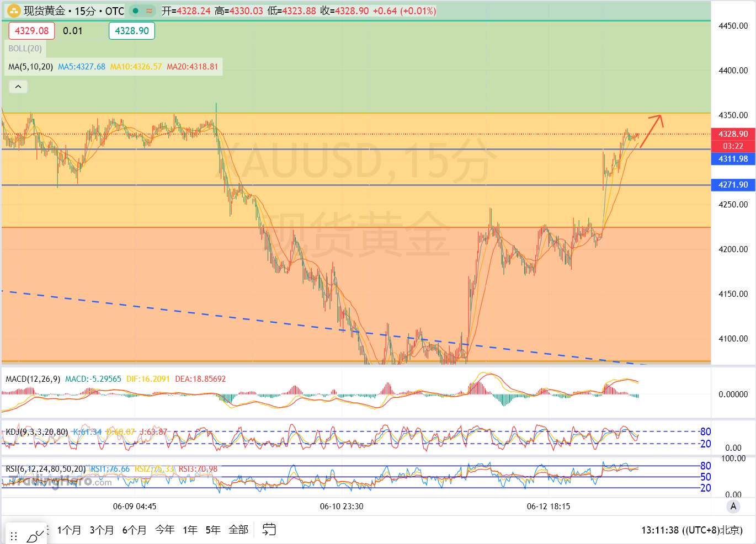Set the time range to 6个月
756x544 pixels.
click(134, 530)
